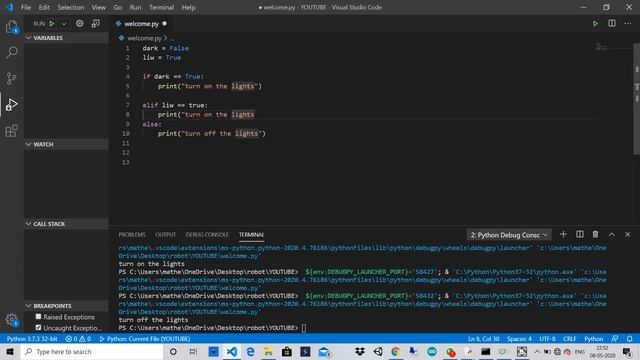The image size is (640, 360).
Task: Open the Extensions view
Action: coord(11,131)
